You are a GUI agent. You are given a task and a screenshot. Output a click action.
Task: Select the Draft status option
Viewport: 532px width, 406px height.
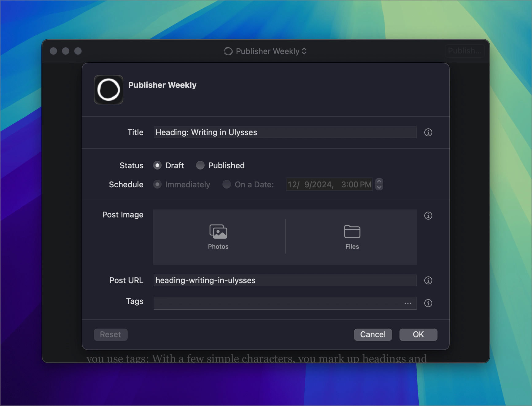(157, 166)
